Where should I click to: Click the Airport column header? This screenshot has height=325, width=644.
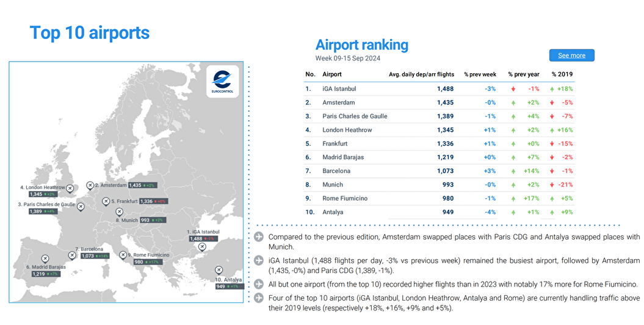(x=332, y=74)
